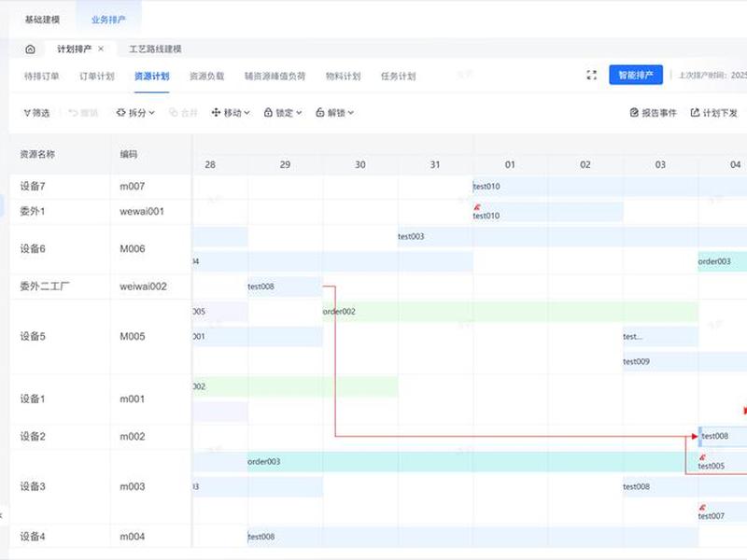Click the 移动 move icon
The width and height of the screenshot is (747, 560).
(216, 113)
